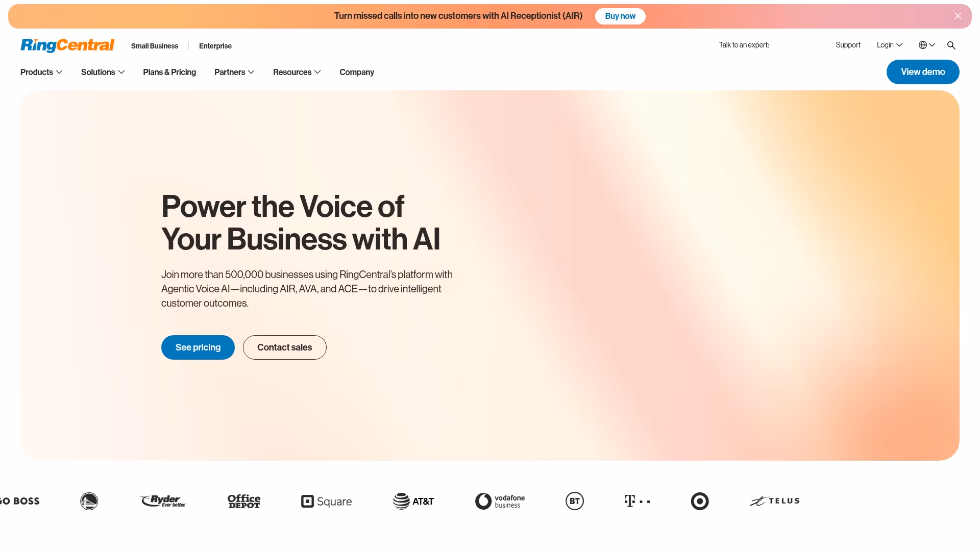Click the Office Depot logo

click(x=243, y=501)
